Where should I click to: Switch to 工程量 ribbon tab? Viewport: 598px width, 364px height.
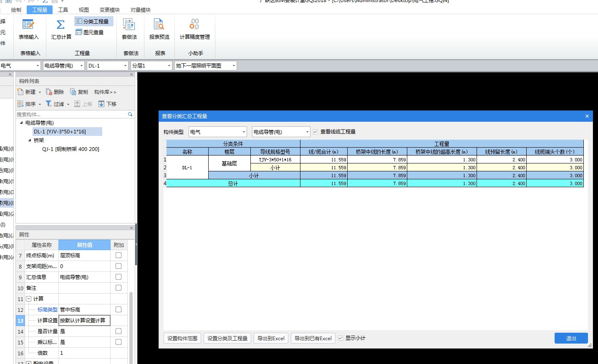(40, 10)
